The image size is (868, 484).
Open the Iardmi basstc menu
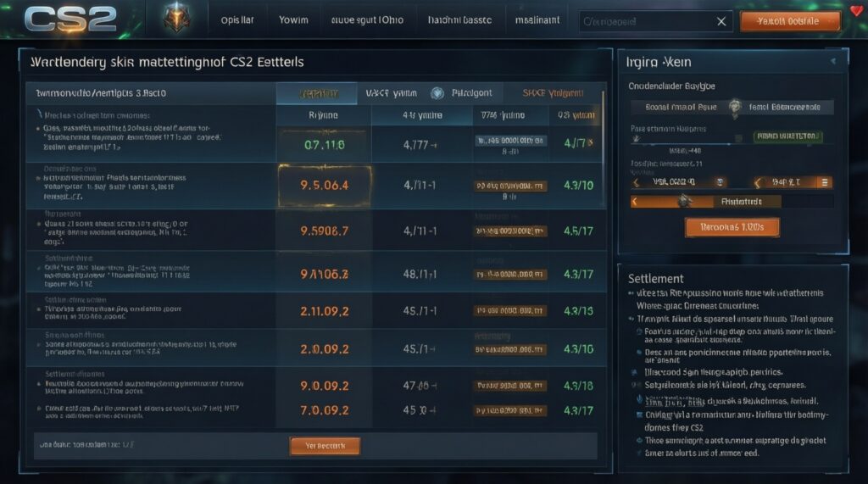459,20
